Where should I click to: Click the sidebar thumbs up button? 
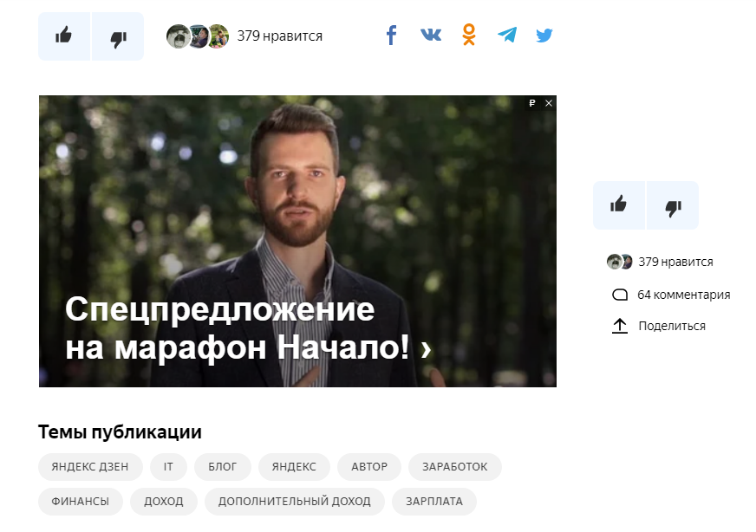[619, 205]
